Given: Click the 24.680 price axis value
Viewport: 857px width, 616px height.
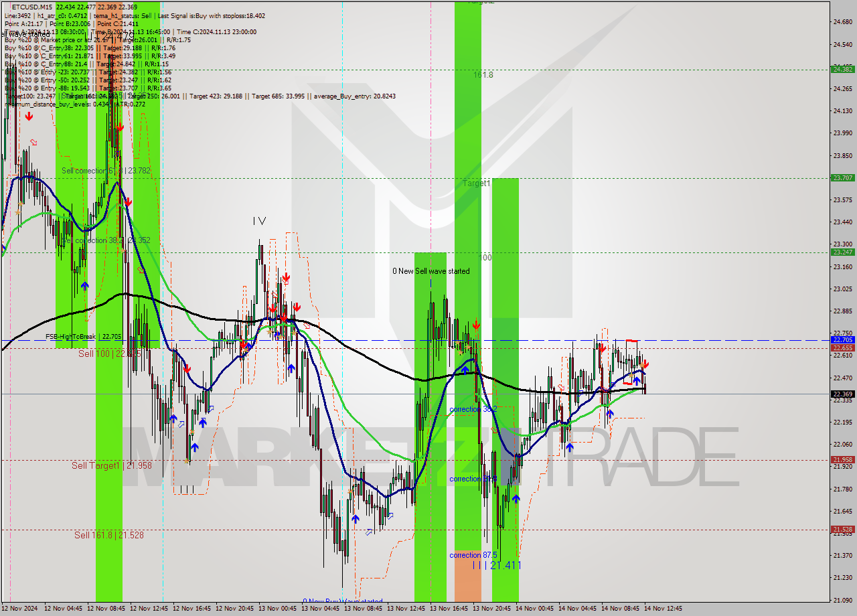Looking at the screenshot, I should point(842,22).
